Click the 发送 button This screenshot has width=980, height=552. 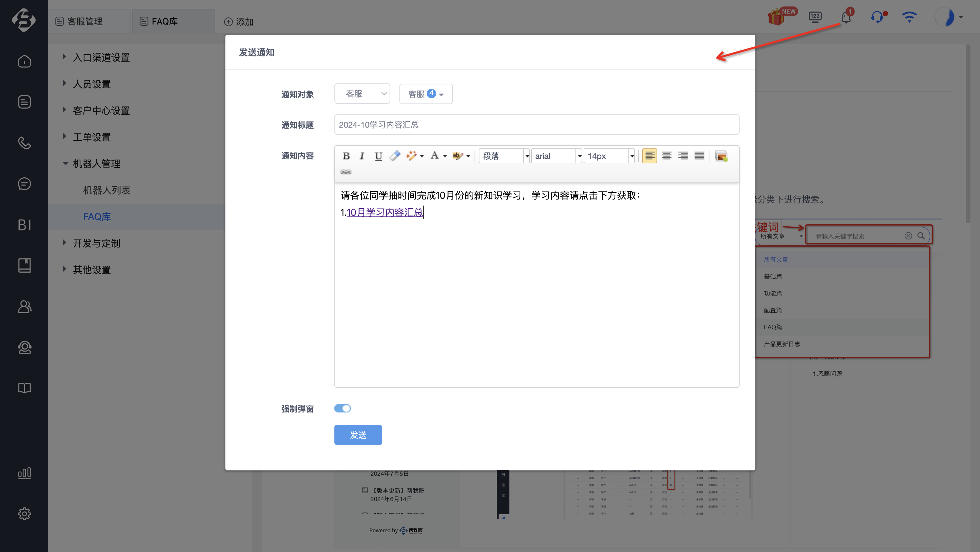coord(358,435)
